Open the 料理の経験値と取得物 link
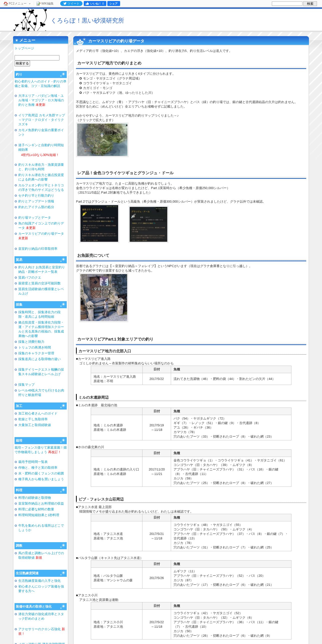The image size is (322, 644). 34,498
